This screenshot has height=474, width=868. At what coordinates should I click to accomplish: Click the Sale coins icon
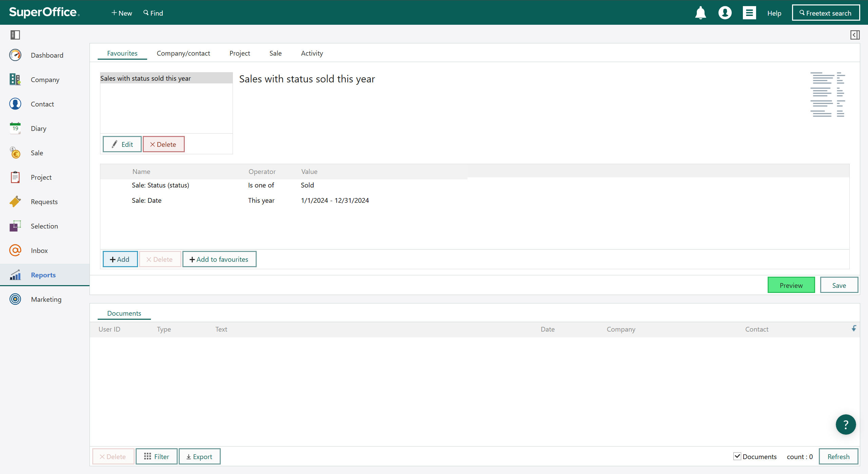coord(15,153)
